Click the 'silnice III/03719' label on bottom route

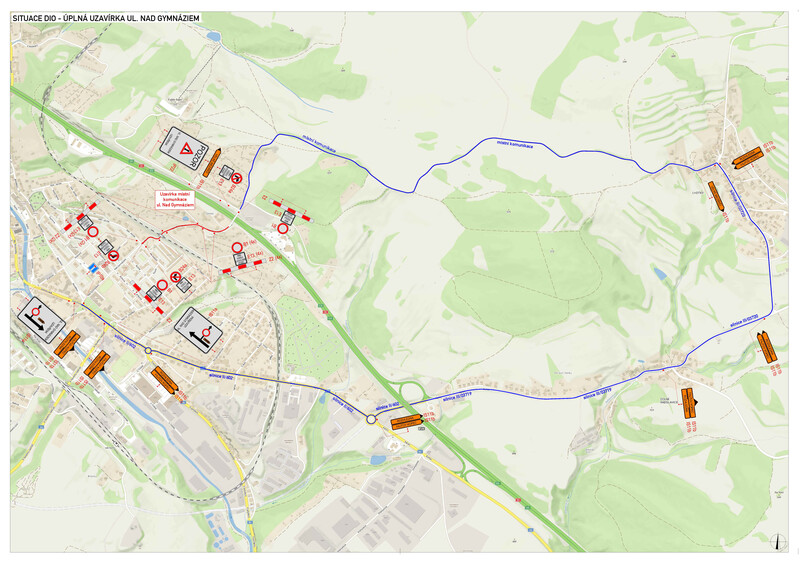coord(598,395)
